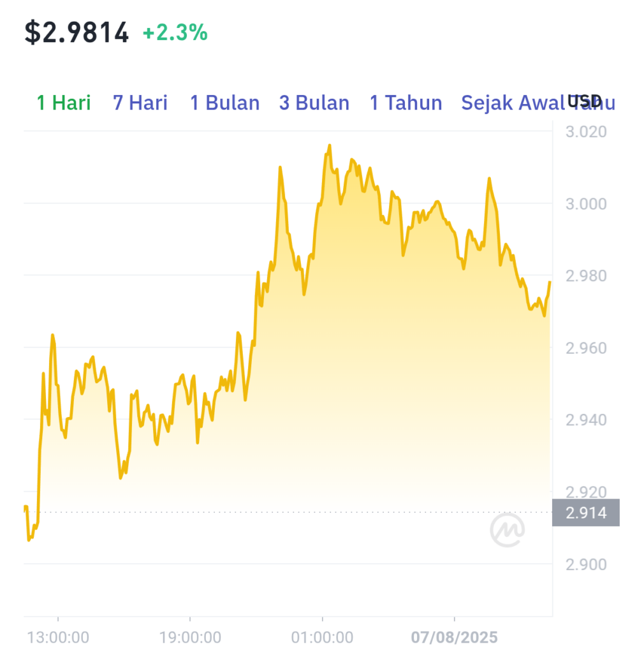
Task: Select Sejak Awal Tahun range
Action: coord(538,103)
